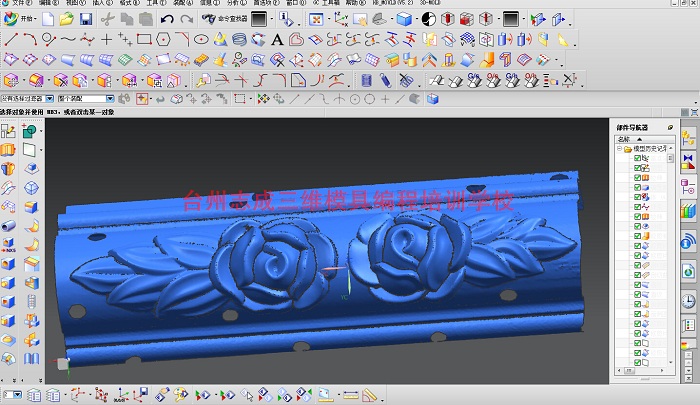
Task: Uncheck the first feature under 模型历史记录
Action: click(637, 158)
